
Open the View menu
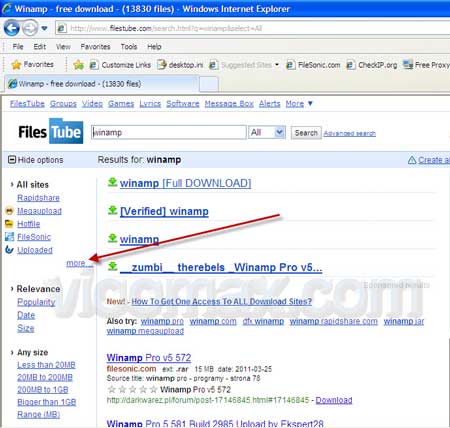[63, 47]
